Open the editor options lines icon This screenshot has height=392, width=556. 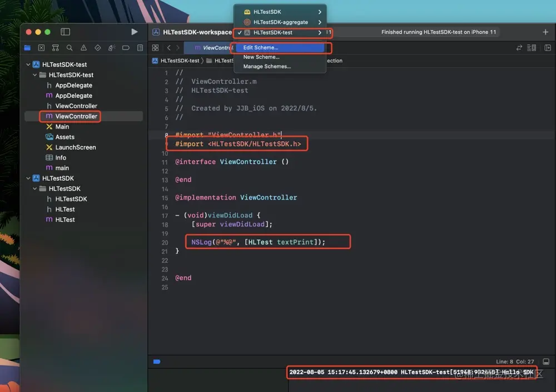[x=532, y=47]
